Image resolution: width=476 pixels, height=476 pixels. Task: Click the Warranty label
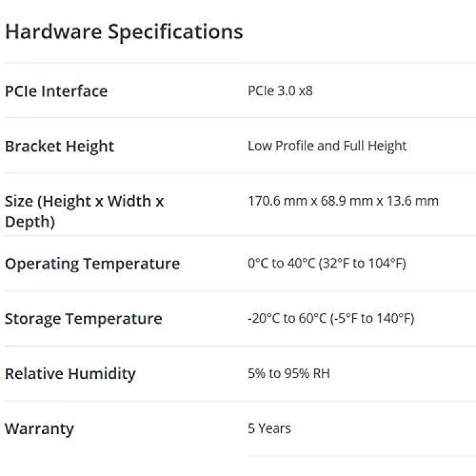pyautogui.click(x=39, y=429)
